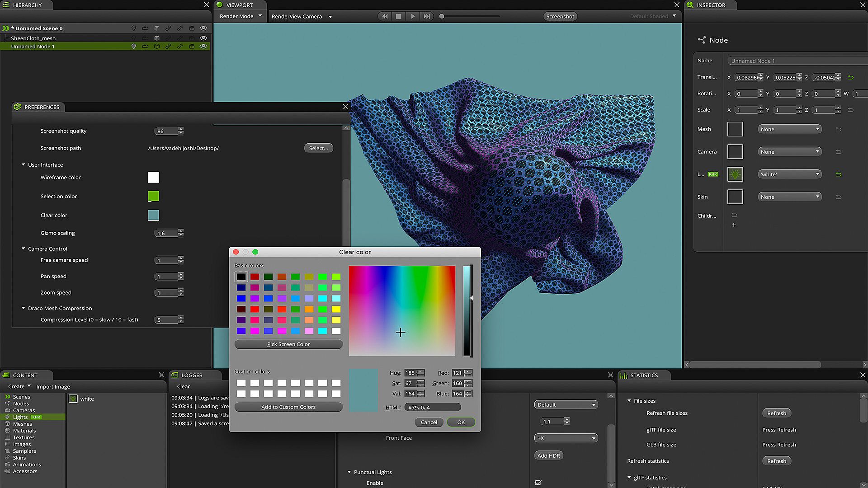Select Materials in the Content list
The width and height of the screenshot is (868, 488).
coord(24,431)
